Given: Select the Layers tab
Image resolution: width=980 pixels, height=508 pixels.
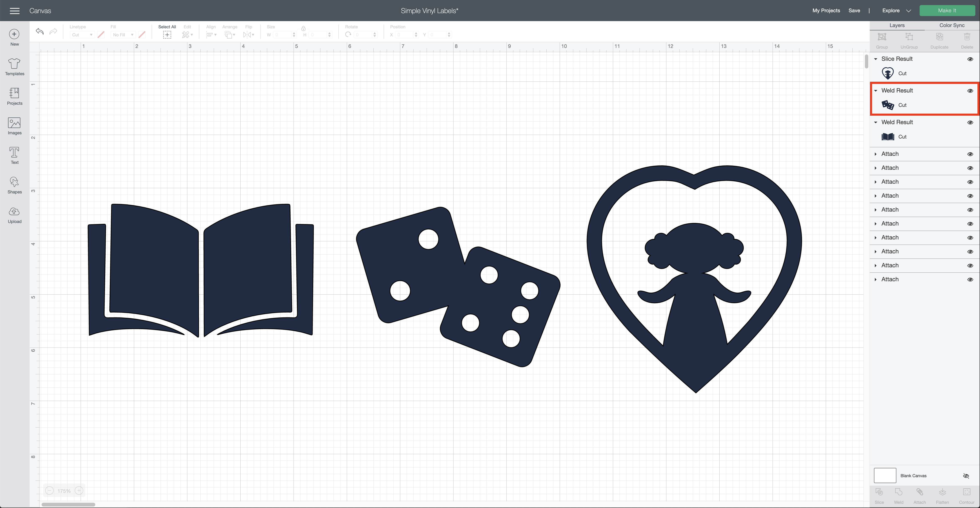Looking at the screenshot, I should tap(897, 26).
